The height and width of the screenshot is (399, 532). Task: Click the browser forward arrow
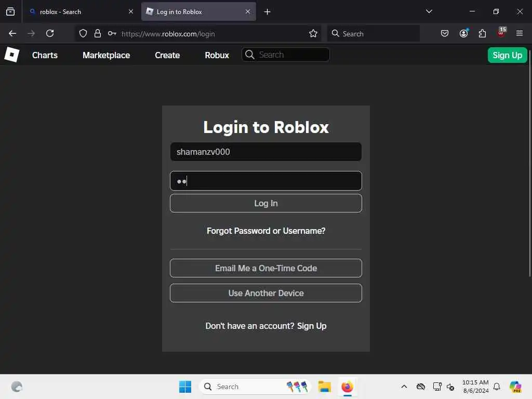(31, 33)
